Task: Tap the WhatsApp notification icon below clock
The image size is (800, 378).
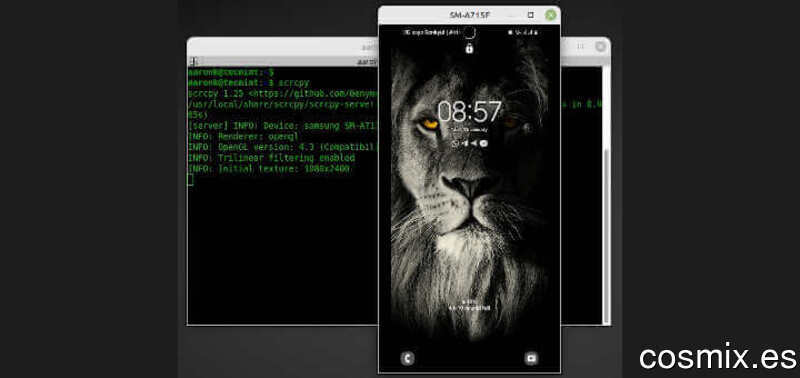Action: tap(455, 143)
